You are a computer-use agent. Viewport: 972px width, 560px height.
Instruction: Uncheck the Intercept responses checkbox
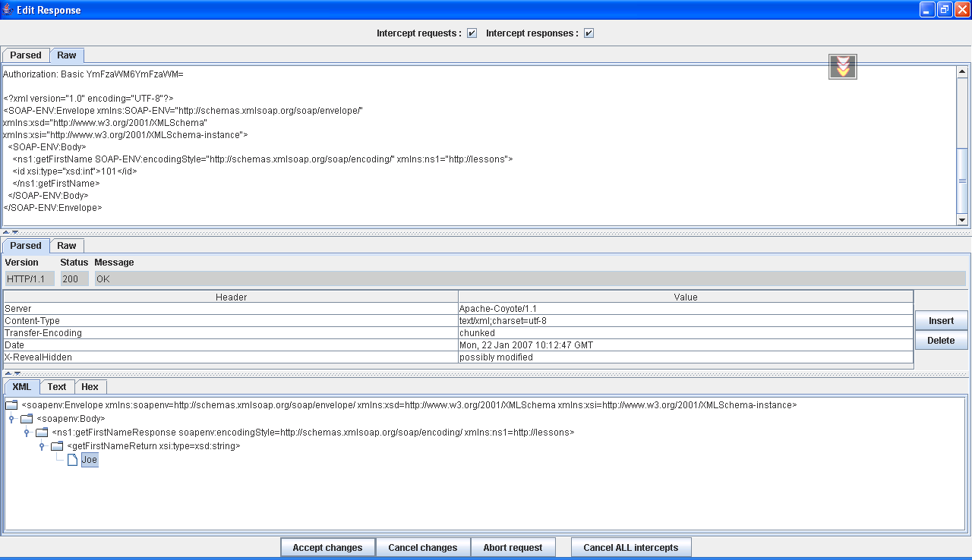[x=589, y=33]
